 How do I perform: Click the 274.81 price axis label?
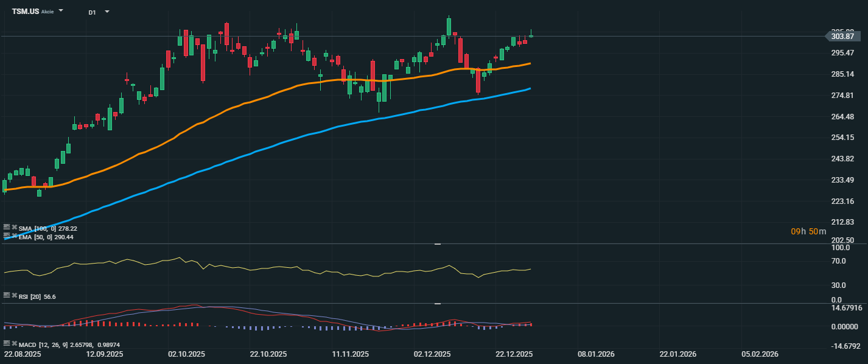click(x=842, y=96)
